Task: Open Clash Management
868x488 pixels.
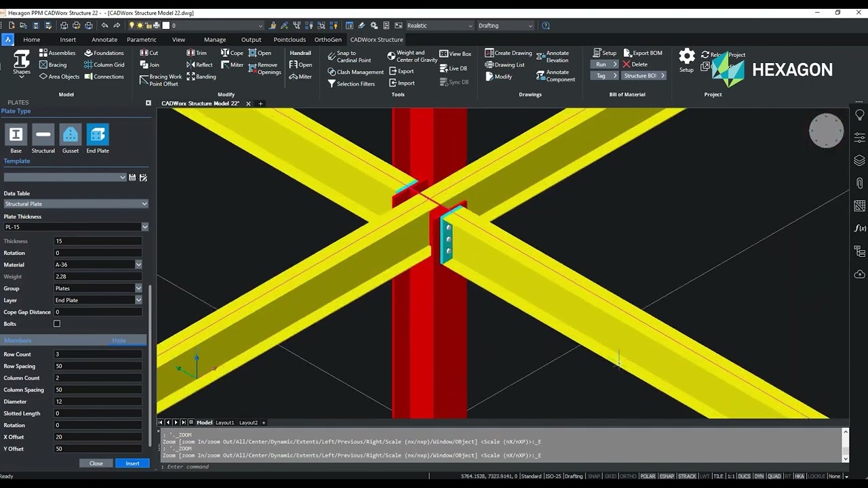Action: (355, 72)
